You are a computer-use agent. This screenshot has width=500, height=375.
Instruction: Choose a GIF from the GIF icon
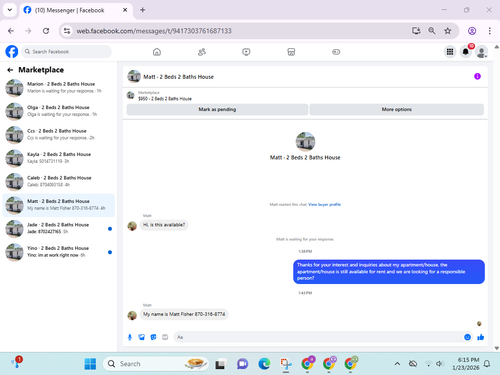[165, 337]
